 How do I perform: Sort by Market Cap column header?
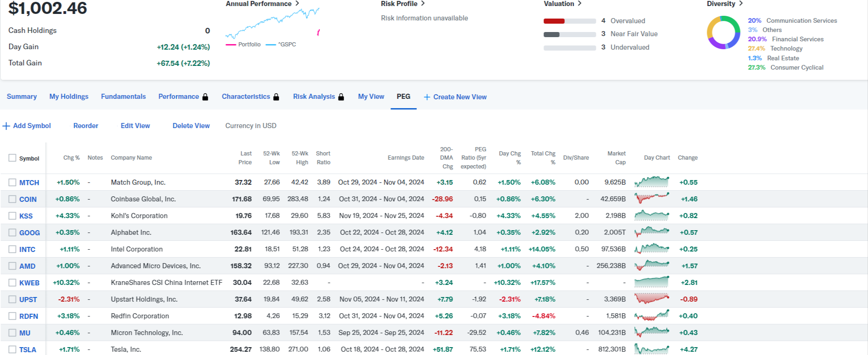pyautogui.click(x=617, y=158)
